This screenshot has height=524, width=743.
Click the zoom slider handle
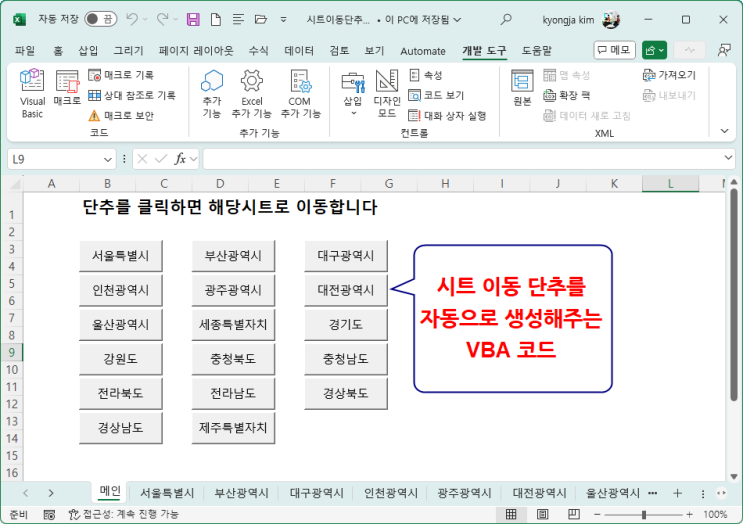coord(644,515)
